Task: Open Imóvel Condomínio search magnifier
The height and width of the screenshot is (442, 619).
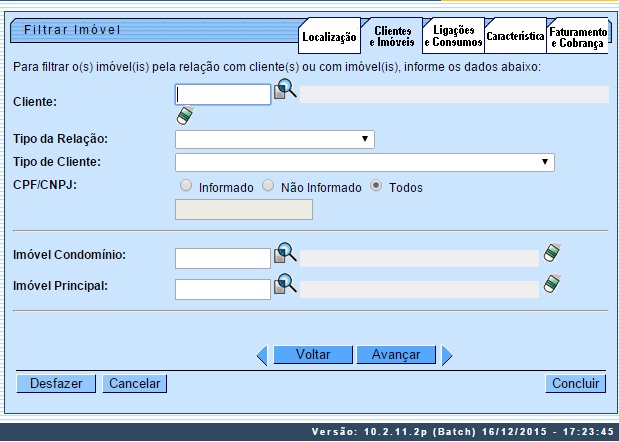Action: click(x=286, y=255)
